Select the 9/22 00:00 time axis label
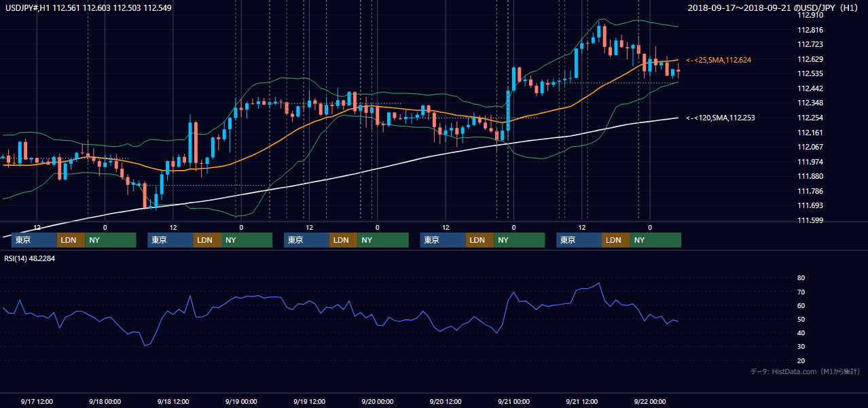Screen dimensions: 868x408 click(x=649, y=401)
